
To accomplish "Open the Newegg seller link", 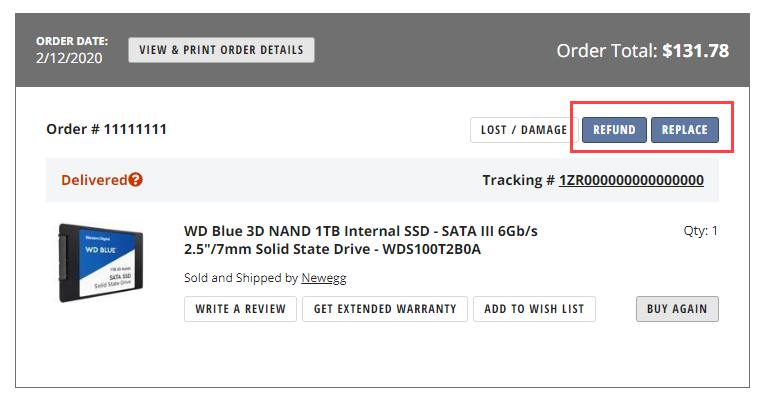I will tap(324, 278).
